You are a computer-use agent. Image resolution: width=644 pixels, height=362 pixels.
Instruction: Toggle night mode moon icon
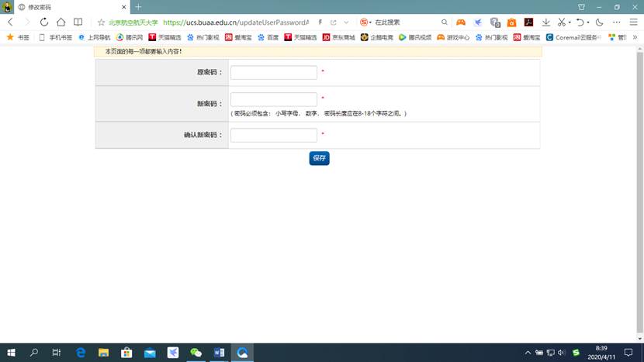pos(599,22)
